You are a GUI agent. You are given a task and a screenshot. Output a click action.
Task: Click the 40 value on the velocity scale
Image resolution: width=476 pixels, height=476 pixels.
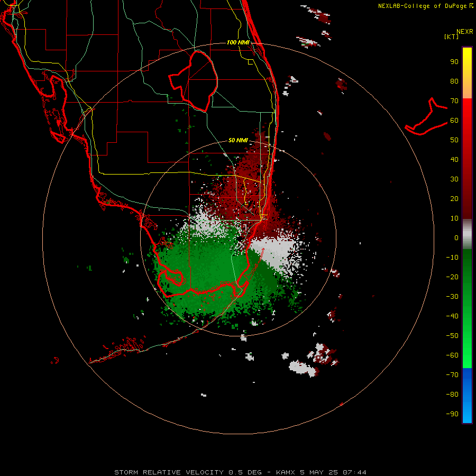(x=454, y=160)
